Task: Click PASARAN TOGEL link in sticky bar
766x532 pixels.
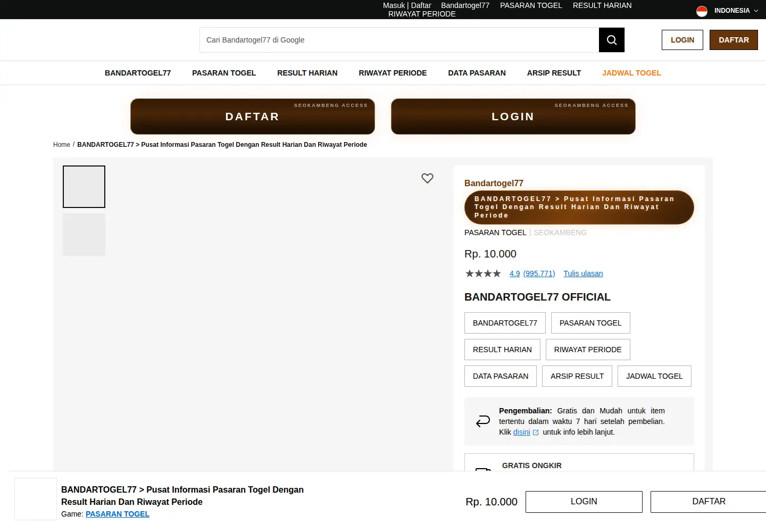Action: [x=118, y=514]
